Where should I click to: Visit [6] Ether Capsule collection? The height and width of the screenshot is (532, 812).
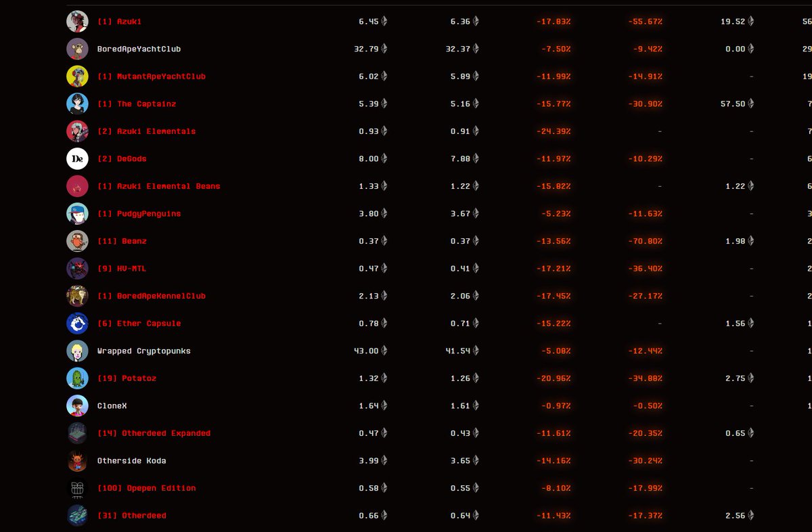(139, 324)
